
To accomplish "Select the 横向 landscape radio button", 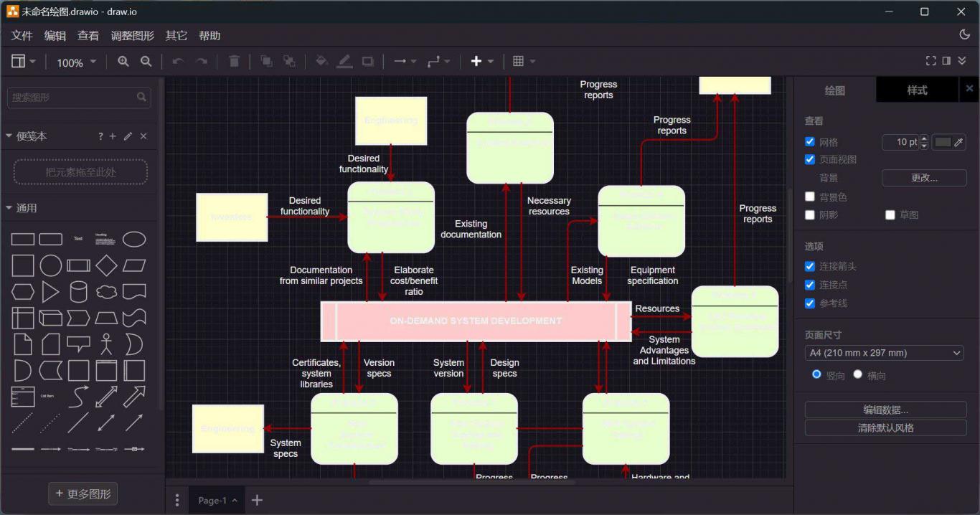I will coord(857,374).
